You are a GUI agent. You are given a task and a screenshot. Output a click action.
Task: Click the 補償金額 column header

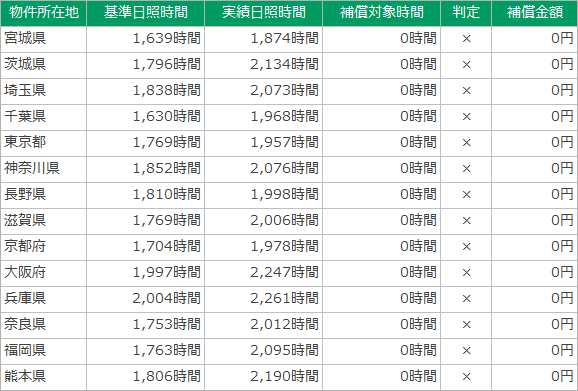(535, 13)
